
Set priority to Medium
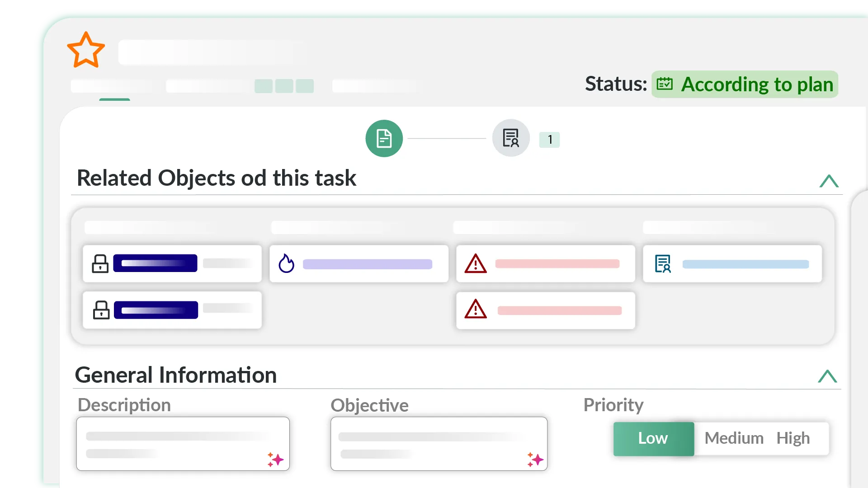pyautogui.click(x=734, y=438)
